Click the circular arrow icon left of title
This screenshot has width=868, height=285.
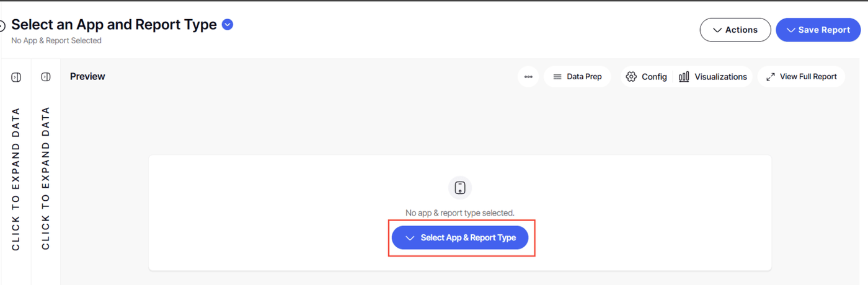pos(2,25)
